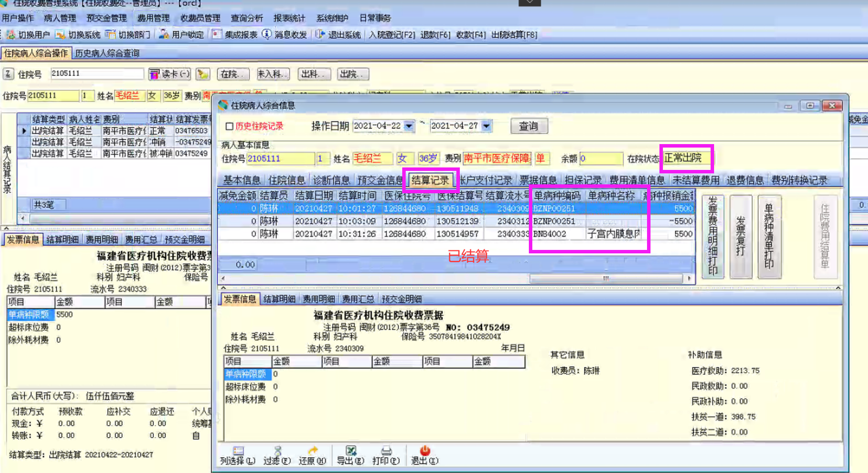Image resolution: width=868 pixels, height=473 pixels.
Task: Open the 费用清单信息 tab
Action: pyautogui.click(x=637, y=180)
